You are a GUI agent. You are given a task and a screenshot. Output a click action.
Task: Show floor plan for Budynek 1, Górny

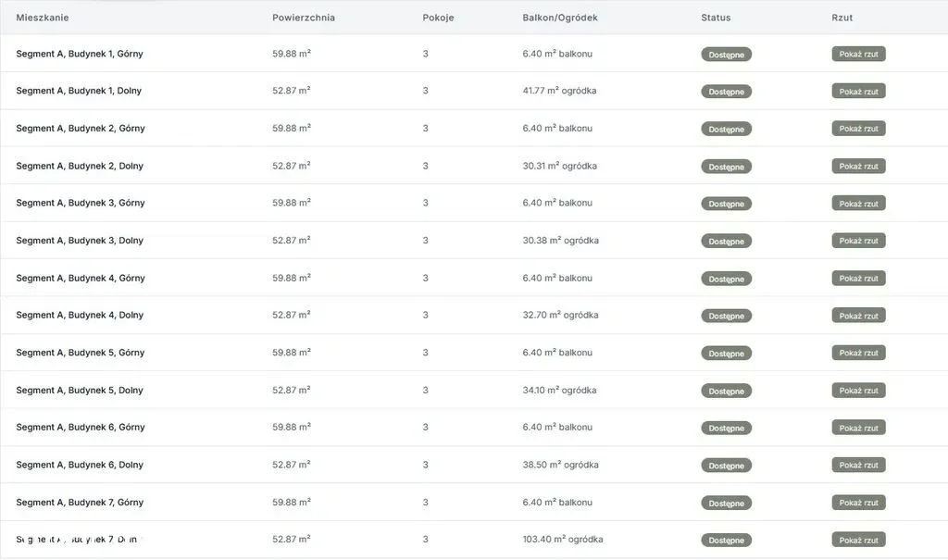coord(858,54)
